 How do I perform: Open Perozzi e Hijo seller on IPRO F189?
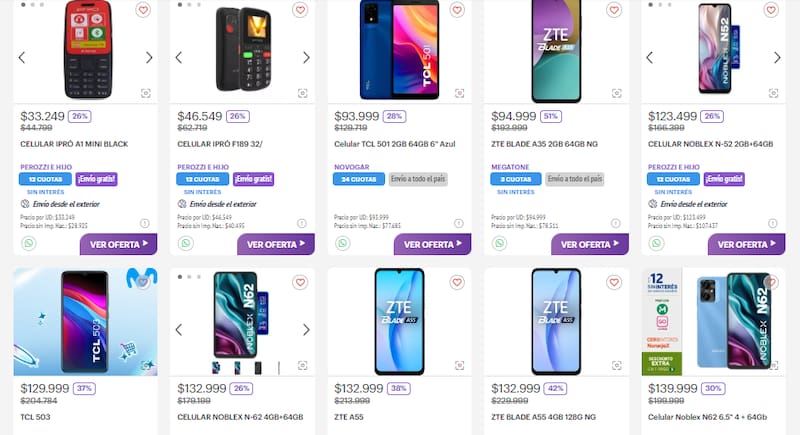click(204, 166)
